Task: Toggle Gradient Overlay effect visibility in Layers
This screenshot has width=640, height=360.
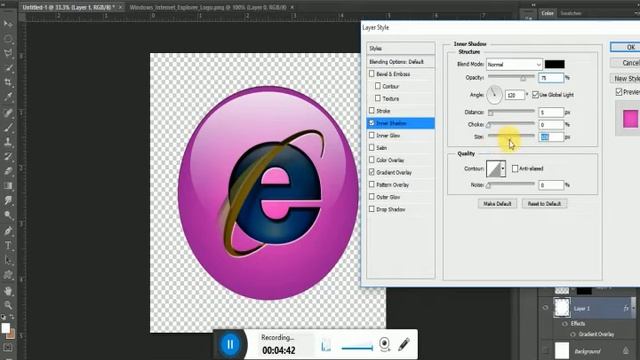Action: coord(573,334)
